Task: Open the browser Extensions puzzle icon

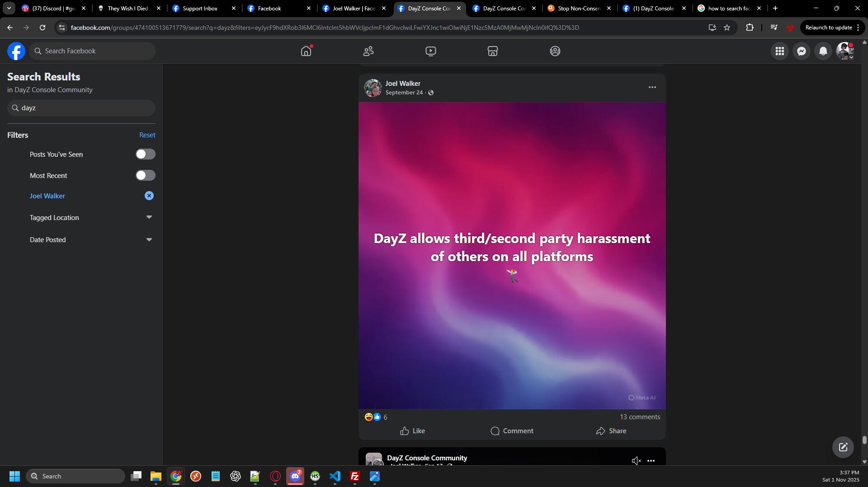Action: pos(750,28)
